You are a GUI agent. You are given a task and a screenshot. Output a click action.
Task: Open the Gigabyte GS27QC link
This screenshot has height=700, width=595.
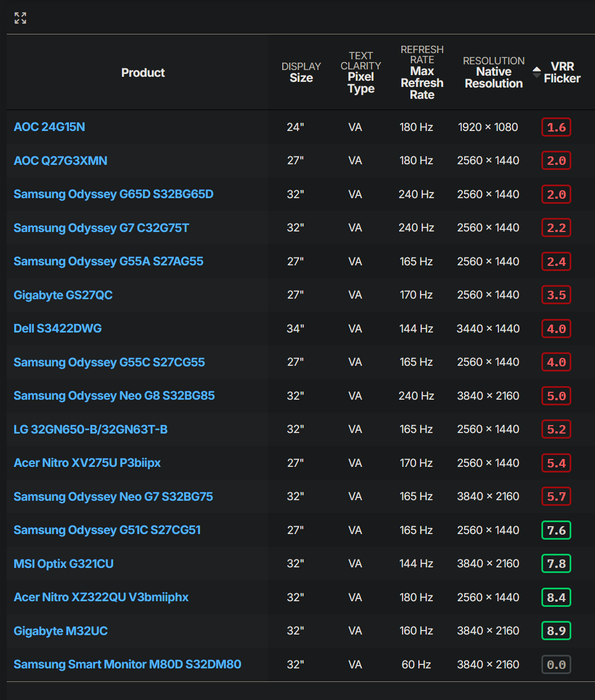pyautogui.click(x=63, y=295)
